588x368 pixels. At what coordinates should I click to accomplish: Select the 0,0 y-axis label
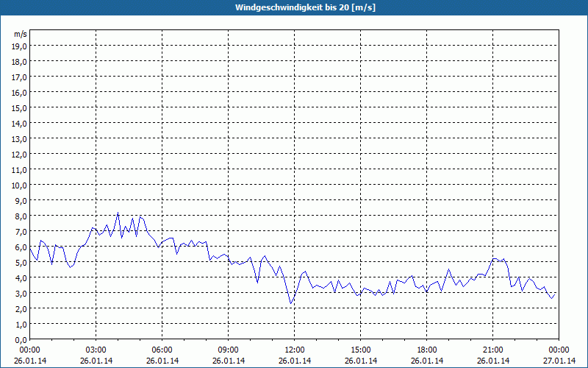click(x=21, y=340)
